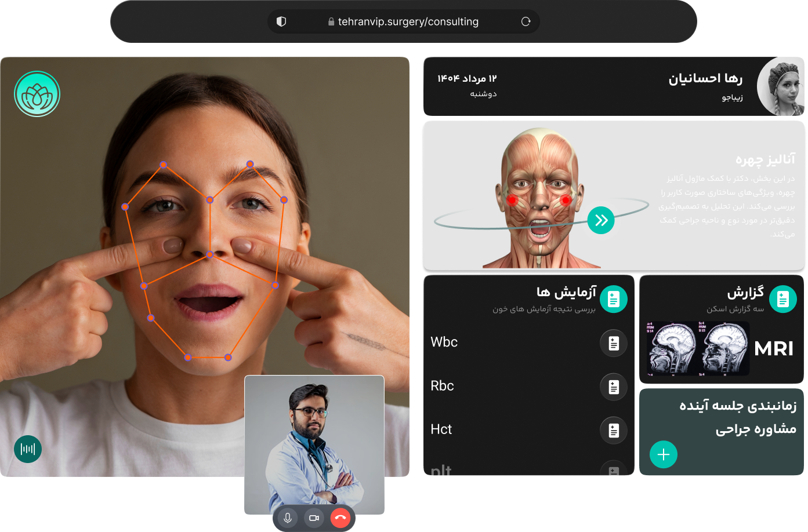
Task: Click the tehranvip.surgery/consulting URL field
Action: (x=408, y=21)
